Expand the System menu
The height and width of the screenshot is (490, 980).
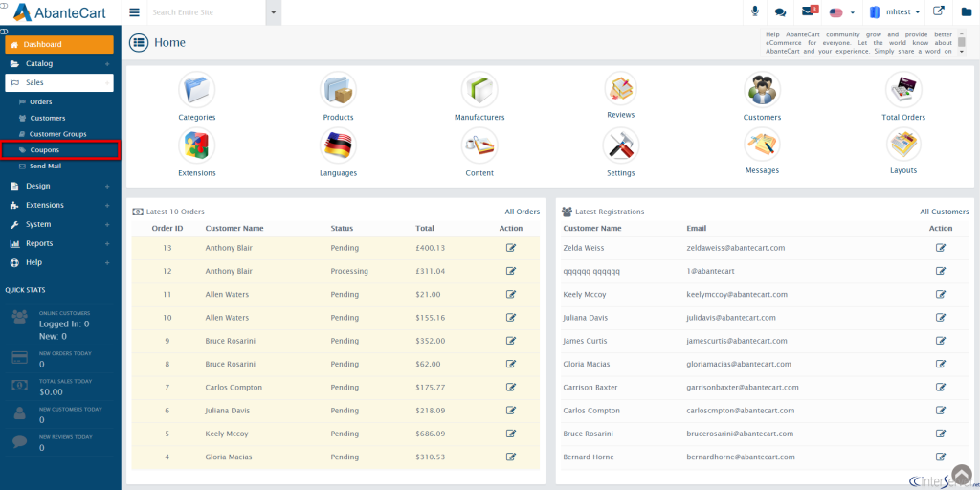[x=59, y=224]
